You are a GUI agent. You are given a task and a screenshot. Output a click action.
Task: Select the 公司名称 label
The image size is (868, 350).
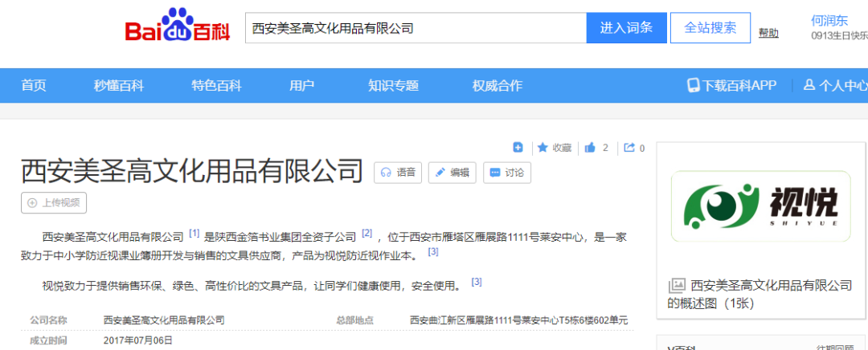tap(49, 320)
